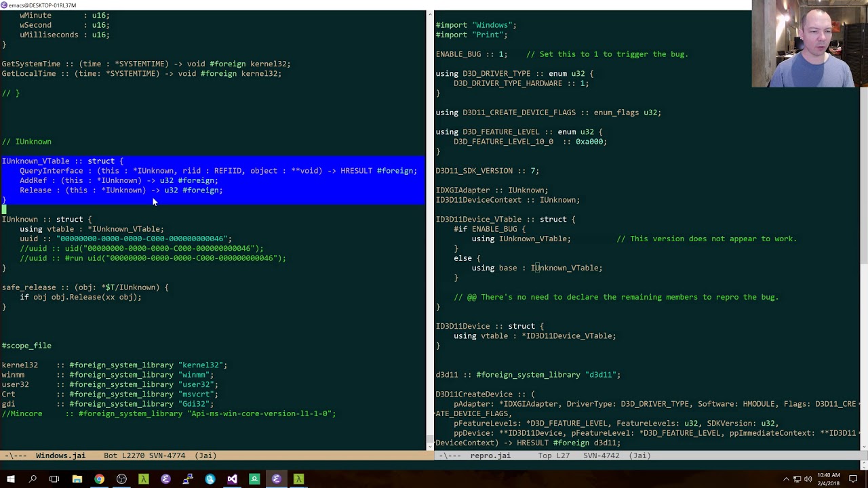The image size is (868, 488).
Task: Click the highlighted QueryInterface line
Action: tap(218, 171)
